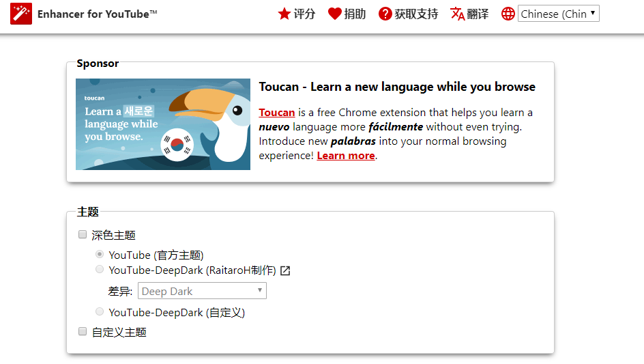
Task: Enable the 自定义主题 custom theme checkbox
Action: point(83,331)
